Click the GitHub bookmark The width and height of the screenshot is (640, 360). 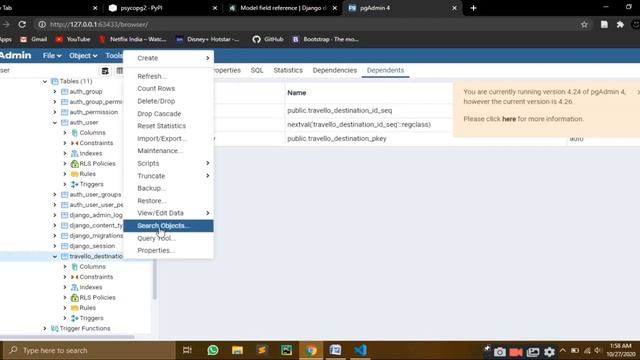tap(267, 39)
